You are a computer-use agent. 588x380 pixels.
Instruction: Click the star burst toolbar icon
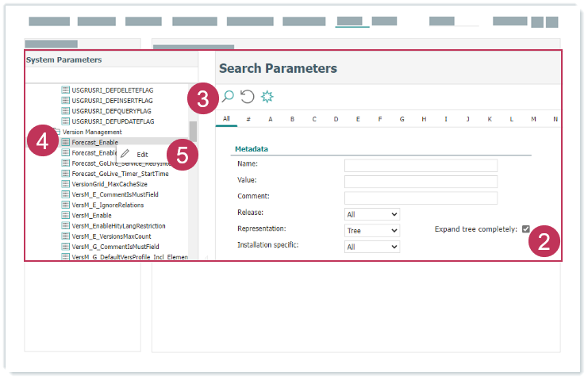click(267, 97)
